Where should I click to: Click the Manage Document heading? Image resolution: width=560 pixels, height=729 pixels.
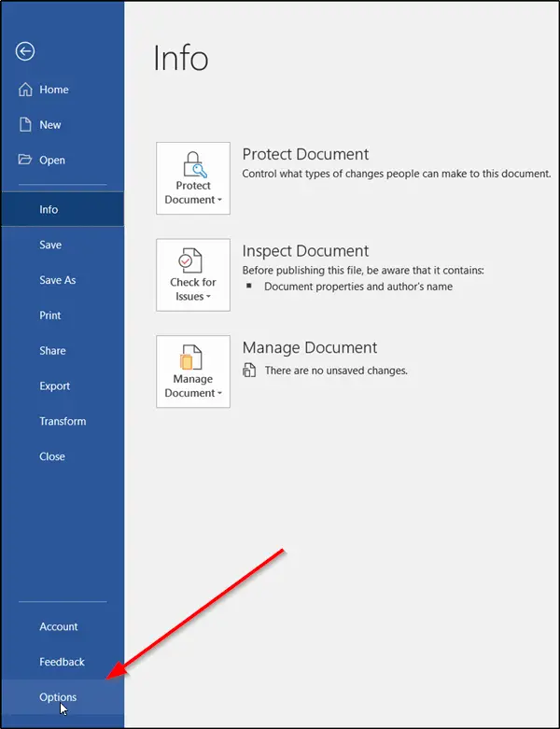(310, 348)
